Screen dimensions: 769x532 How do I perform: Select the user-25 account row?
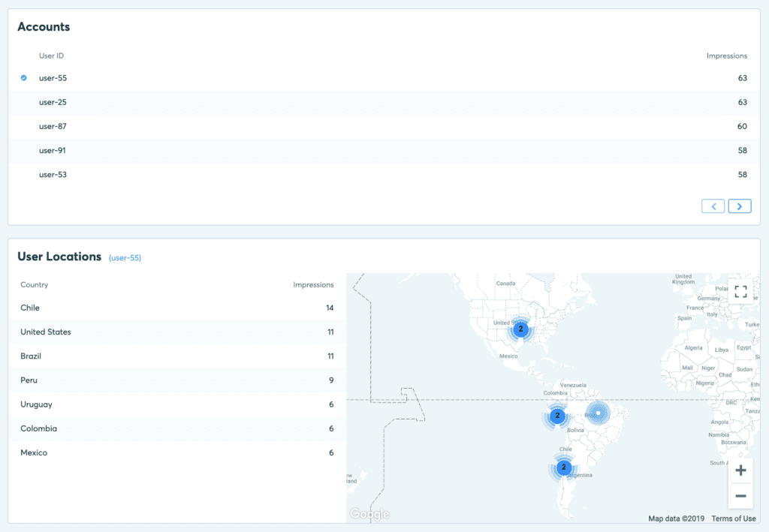tap(384, 102)
